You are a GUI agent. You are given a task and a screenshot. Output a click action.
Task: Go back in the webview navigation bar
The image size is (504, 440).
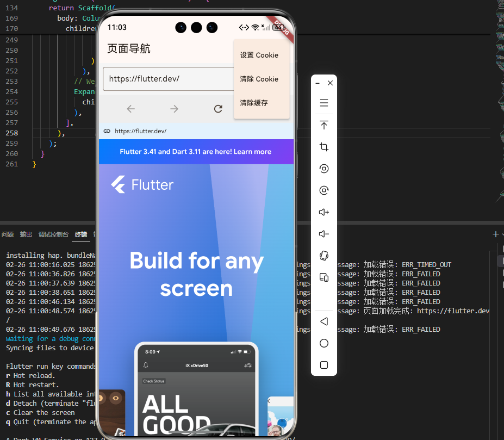tap(131, 109)
